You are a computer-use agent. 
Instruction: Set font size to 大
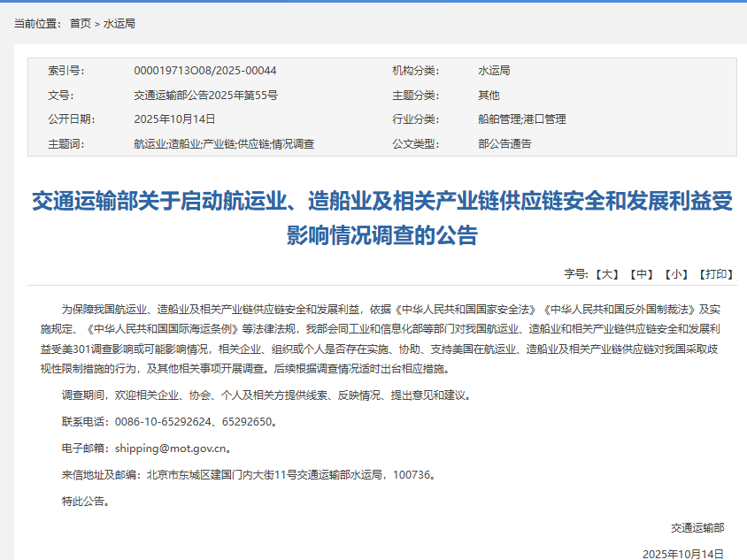click(606, 274)
